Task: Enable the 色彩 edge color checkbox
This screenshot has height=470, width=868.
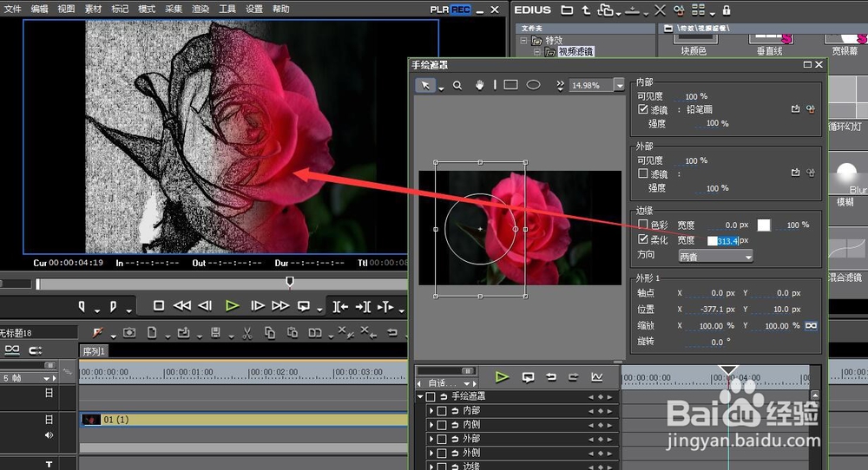Action: coord(643,225)
